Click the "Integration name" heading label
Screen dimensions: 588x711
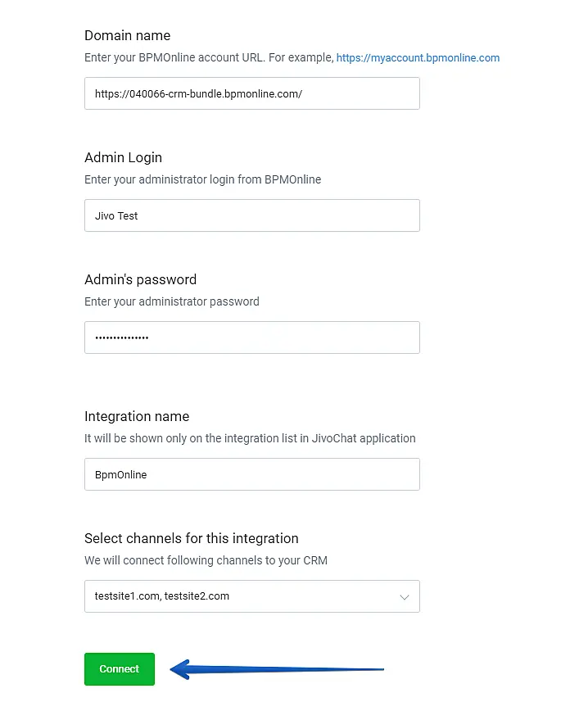[137, 416]
